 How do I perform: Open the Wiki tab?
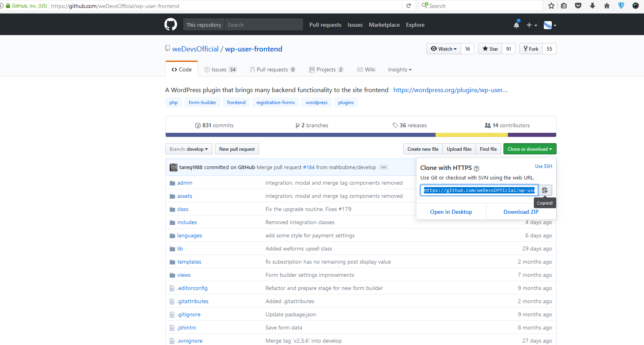[366, 69]
